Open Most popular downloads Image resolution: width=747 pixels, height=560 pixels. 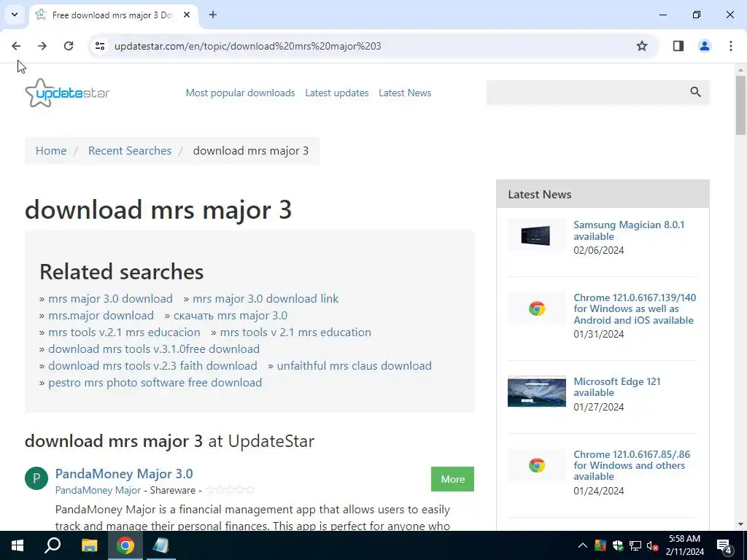coord(240,93)
